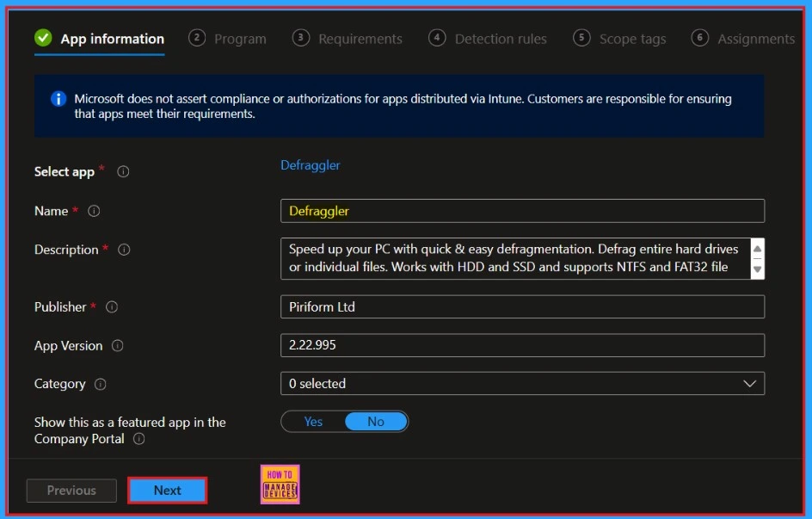The height and width of the screenshot is (519, 812).
Task: Click the info icon beside Name
Action: [x=94, y=211]
